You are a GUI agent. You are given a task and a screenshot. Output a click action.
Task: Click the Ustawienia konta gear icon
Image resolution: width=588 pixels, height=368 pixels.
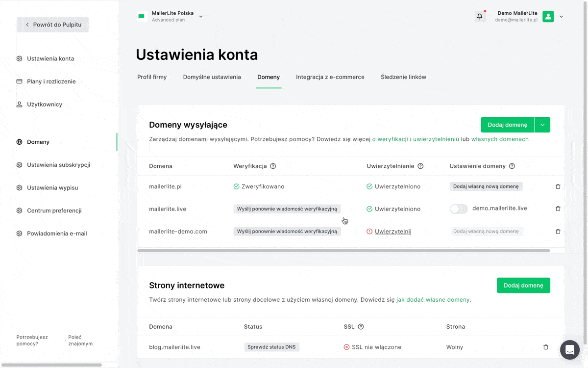[x=19, y=59]
